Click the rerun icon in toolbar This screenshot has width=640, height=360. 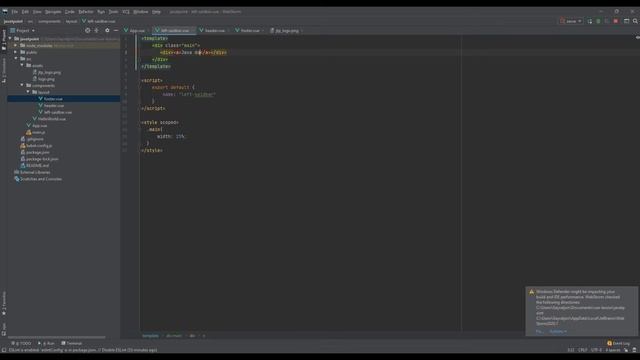click(590, 21)
